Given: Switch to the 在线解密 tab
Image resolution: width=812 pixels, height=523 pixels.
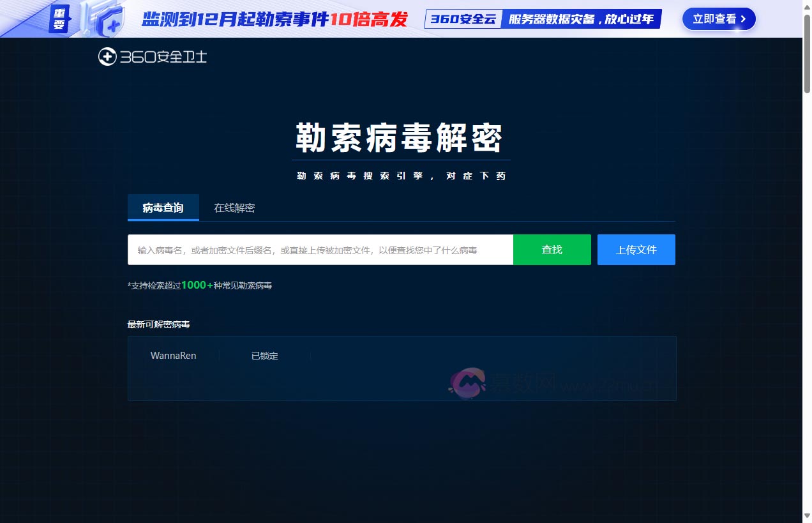Looking at the screenshot, I should point(234,208).
